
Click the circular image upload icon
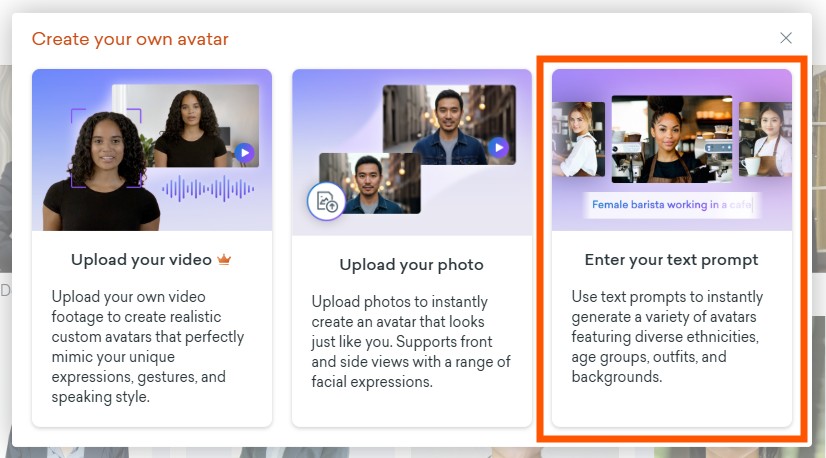[x=326, y=201]
